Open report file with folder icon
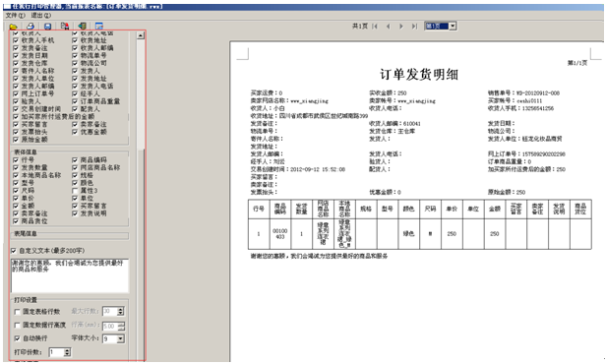The height and width of the screenshot is (364, 605). (13, 27)
